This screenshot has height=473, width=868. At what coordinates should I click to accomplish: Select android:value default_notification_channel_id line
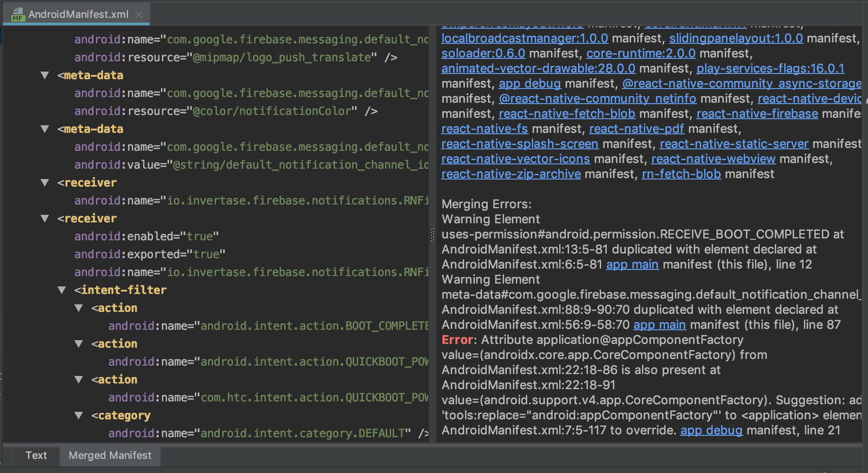[251, 164]
